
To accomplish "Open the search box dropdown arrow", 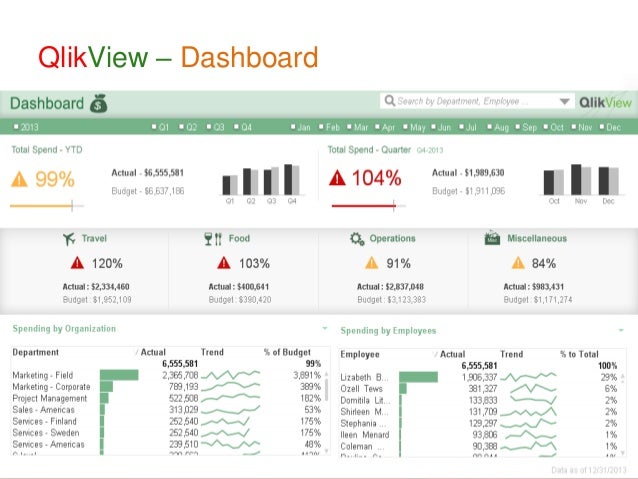I will click(x=564, y=101).
